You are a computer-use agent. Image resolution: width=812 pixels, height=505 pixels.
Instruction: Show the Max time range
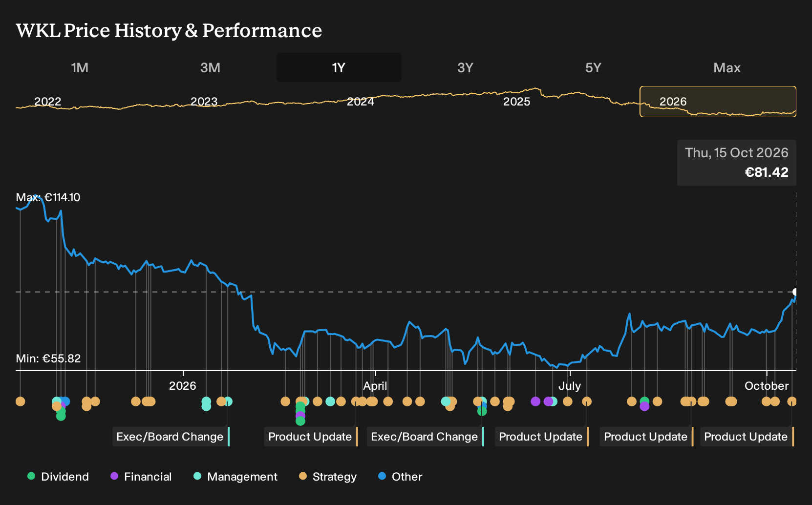[x=727, y=67]
